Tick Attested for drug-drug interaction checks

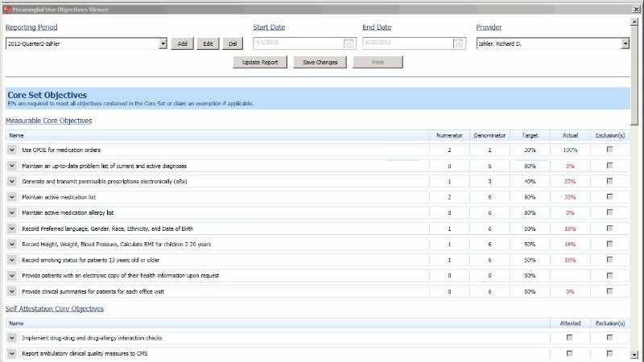click(x=570, y=338)
